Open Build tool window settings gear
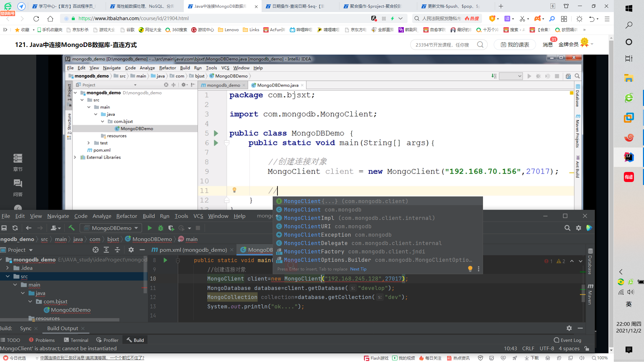The width and height of the screenshot is (644, 362). coord(569,328)
